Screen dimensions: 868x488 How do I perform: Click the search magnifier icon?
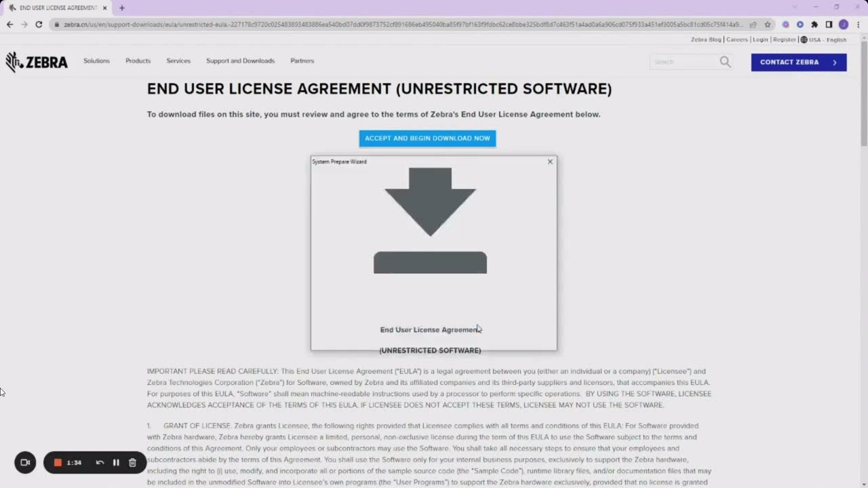[725, 62]
